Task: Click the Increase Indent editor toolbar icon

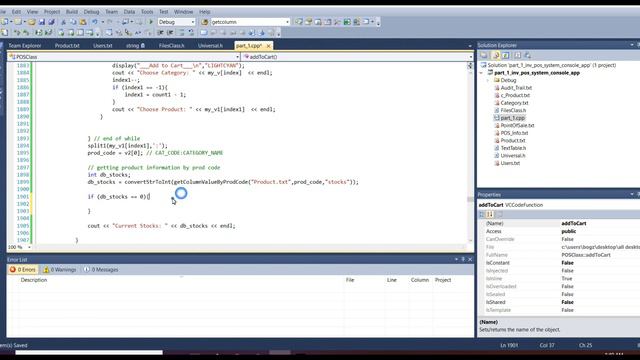Action: [x=170, y=33]
